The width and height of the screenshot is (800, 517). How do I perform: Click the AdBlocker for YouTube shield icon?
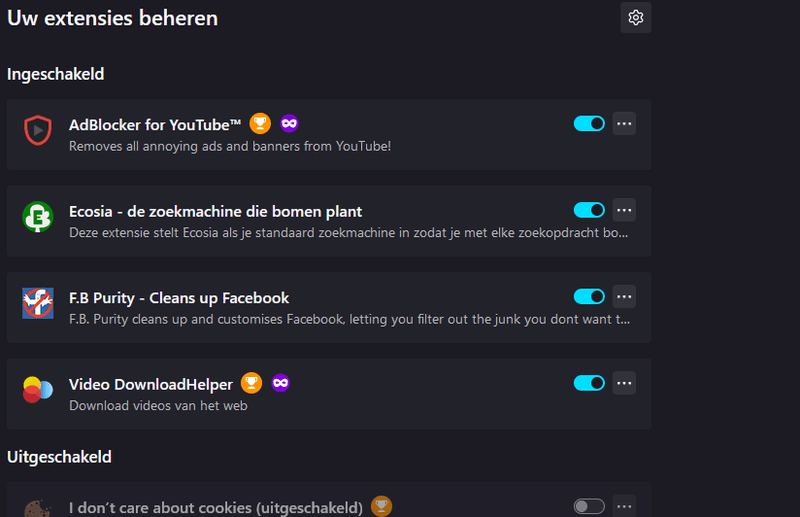[x=38, y=130]
